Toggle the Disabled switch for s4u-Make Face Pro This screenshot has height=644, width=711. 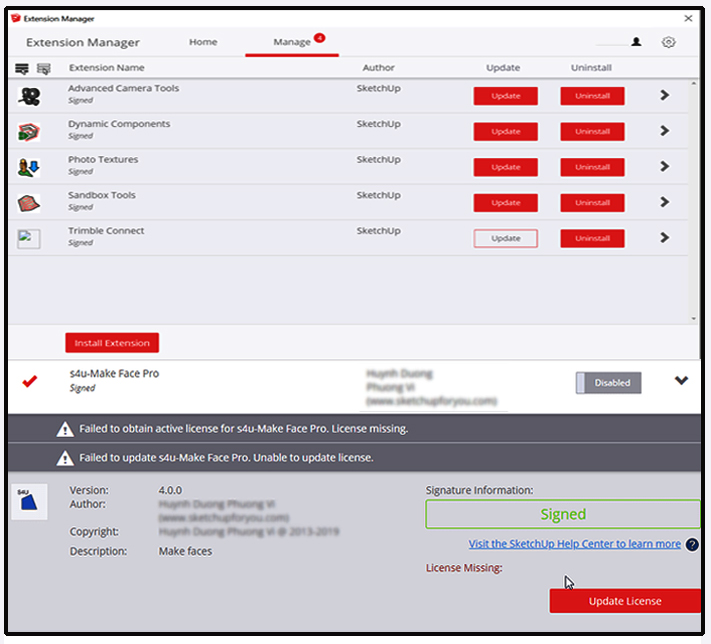608,382
